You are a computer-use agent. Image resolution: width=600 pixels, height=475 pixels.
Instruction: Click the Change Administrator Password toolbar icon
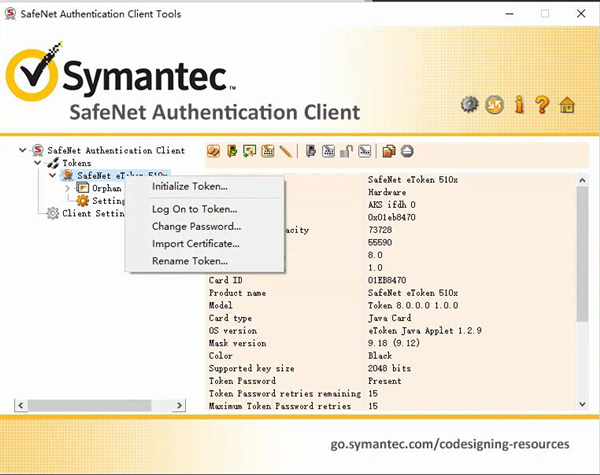point(329,151)
